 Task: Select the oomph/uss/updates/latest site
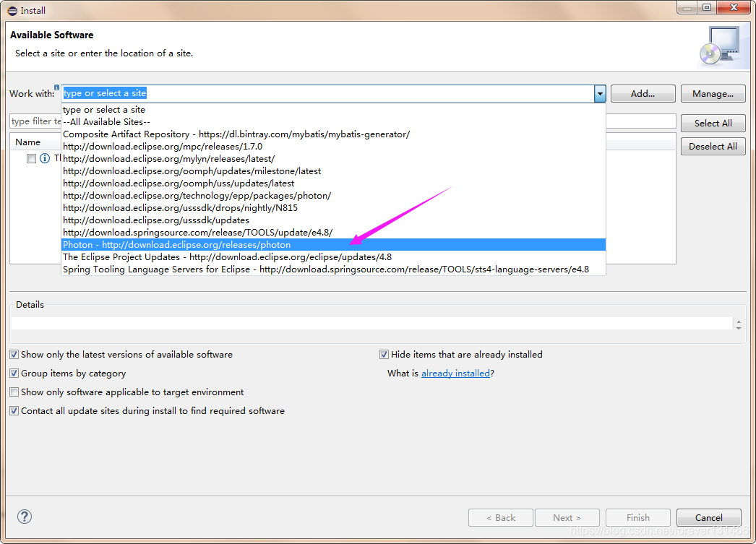pos(333,184)
